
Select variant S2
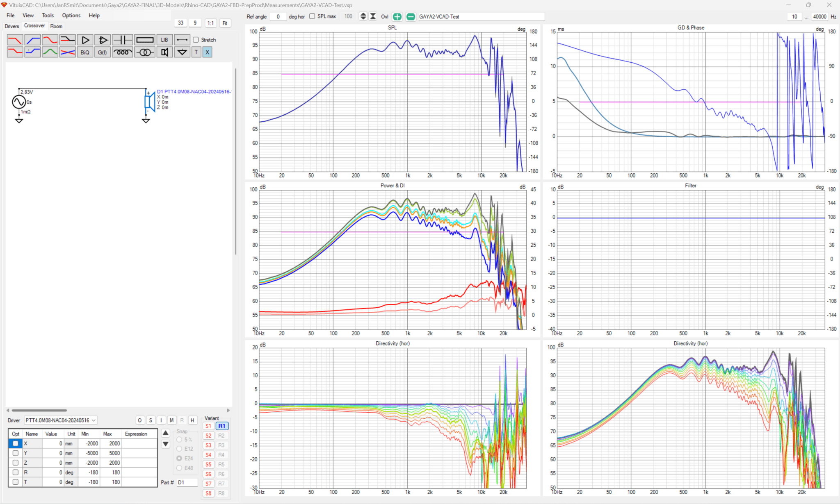(x=208, y=436)
